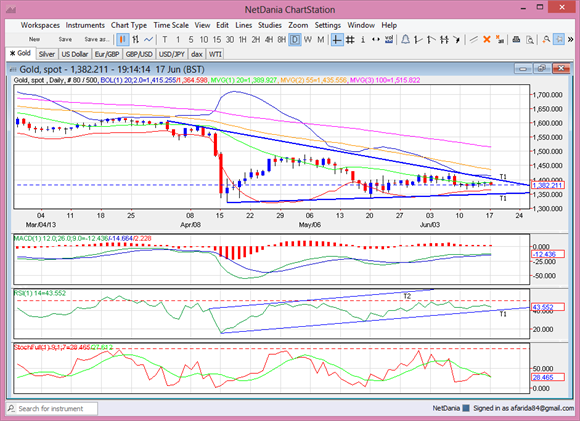Click the trendline drawing tool after the bell icon

click(418, 40)
